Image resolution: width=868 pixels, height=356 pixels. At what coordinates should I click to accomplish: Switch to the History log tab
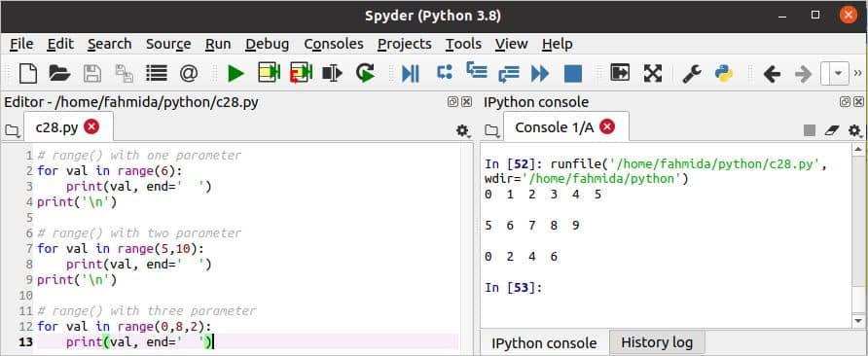coord(657,342)
